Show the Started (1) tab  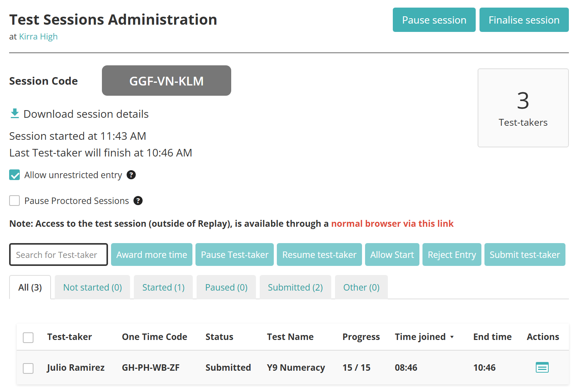(x=164, y=287)
